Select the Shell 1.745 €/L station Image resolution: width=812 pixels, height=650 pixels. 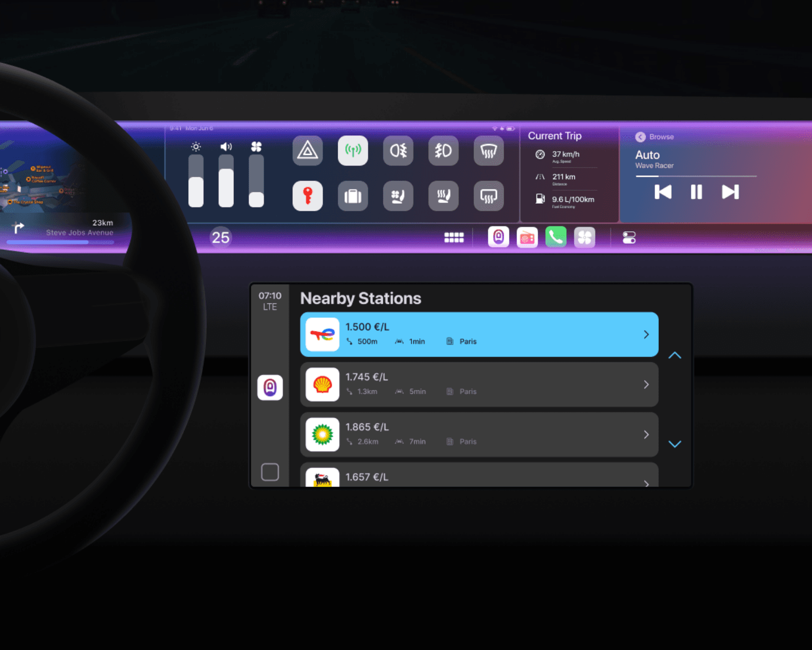(479, 385)
